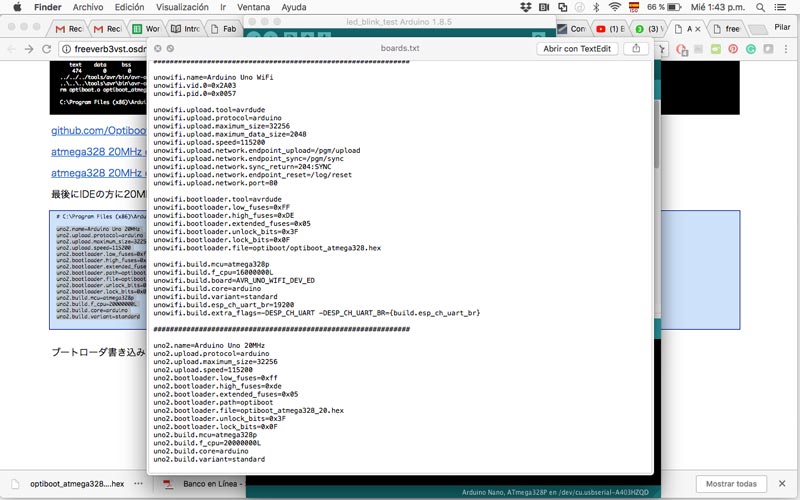Switch to the 'Intro' browser tab
This screenshot has height=500, width=800.
[185, 29]
